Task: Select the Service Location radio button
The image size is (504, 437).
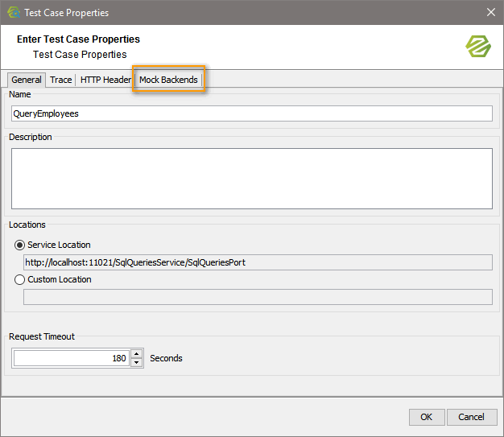Action: click(x=19, y=245)
